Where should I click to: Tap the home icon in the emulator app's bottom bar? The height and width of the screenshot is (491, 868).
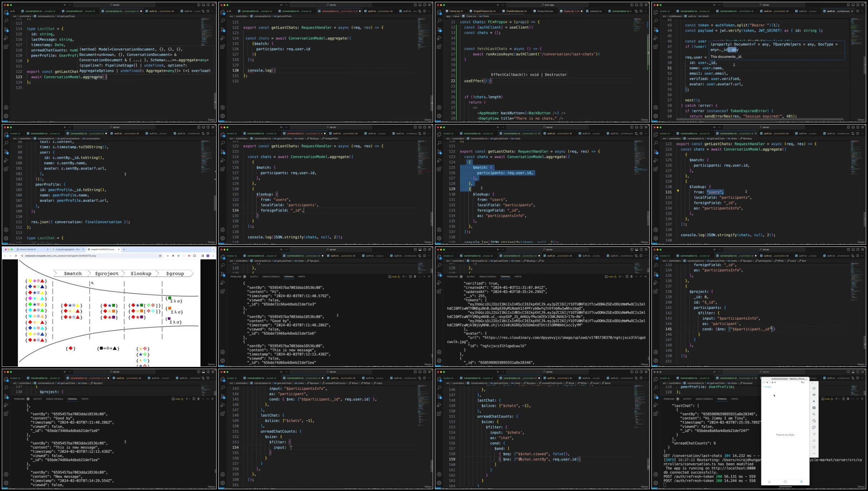click(769, 482)
